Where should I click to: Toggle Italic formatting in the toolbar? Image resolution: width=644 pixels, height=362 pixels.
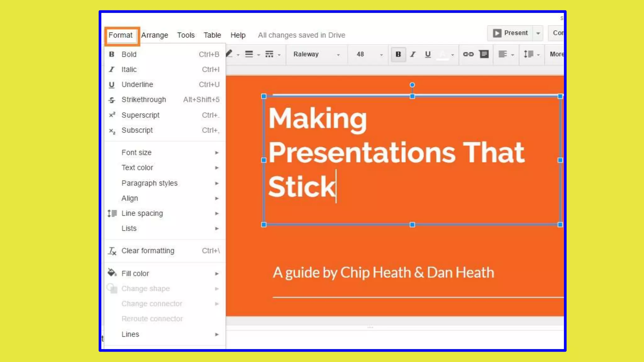(x=413, y=54)
